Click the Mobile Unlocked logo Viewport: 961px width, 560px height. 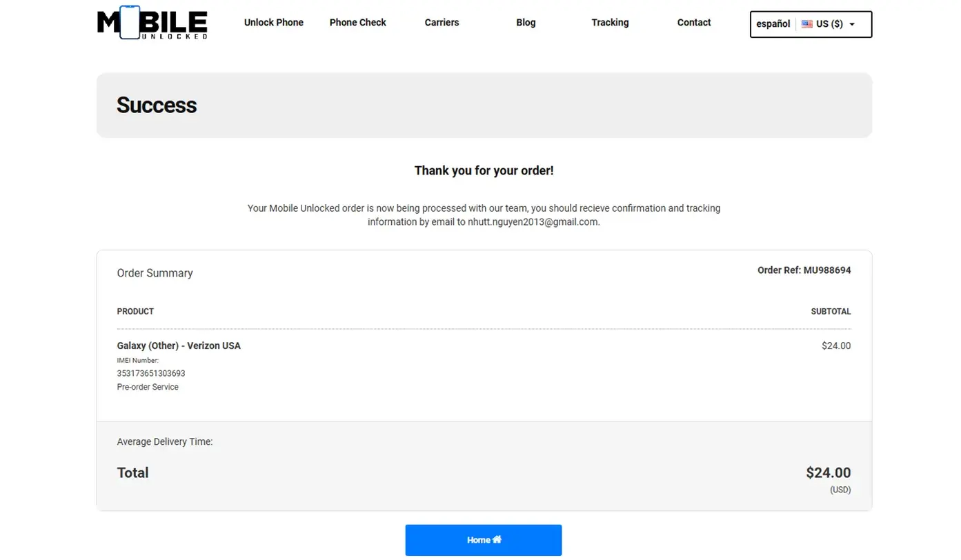click(152, 23)
